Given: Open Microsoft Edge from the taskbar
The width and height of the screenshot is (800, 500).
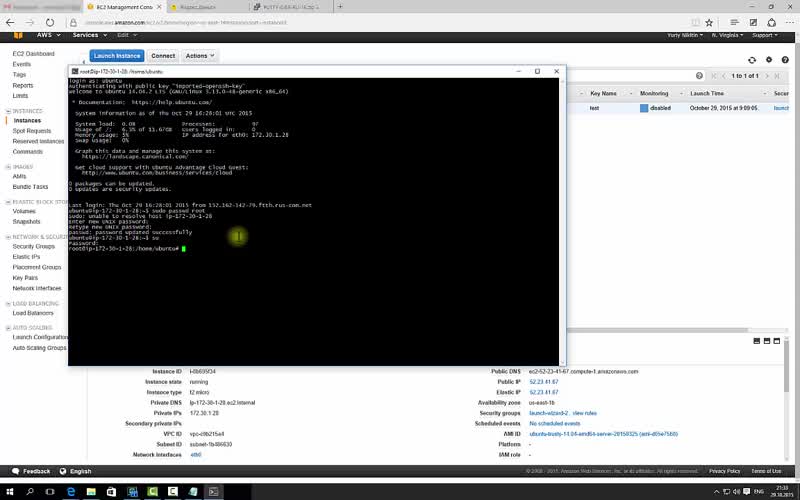Looking at the screenshot, I should tap(71, 492).
